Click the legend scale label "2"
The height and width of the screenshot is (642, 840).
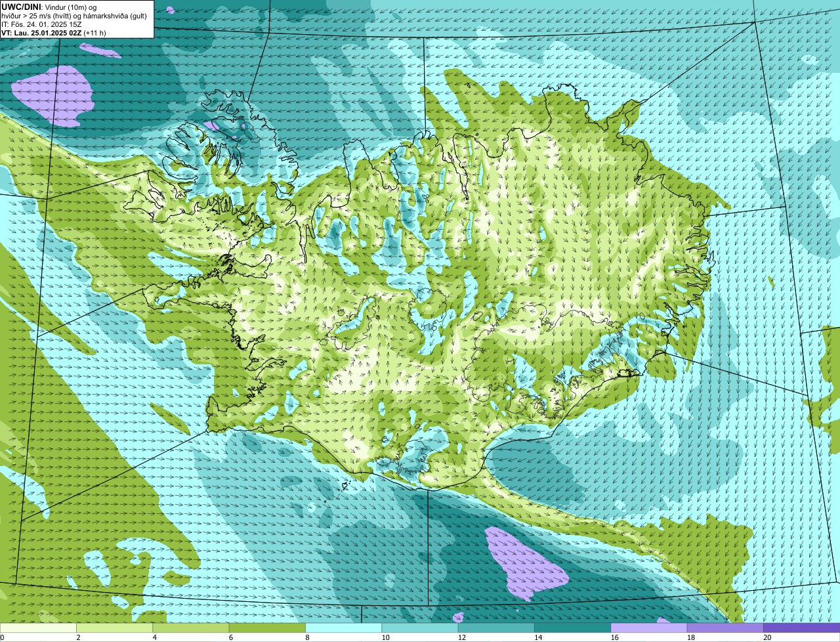click(78, 637)
